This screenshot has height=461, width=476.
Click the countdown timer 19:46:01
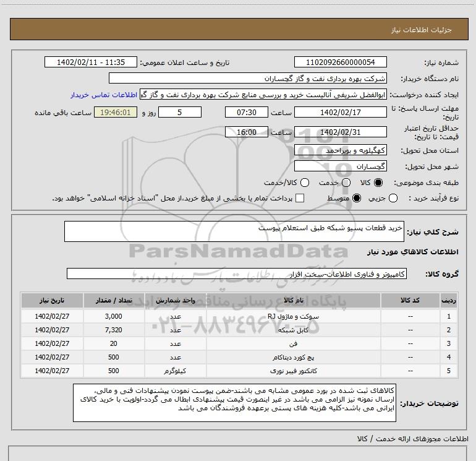click(116, 112)
